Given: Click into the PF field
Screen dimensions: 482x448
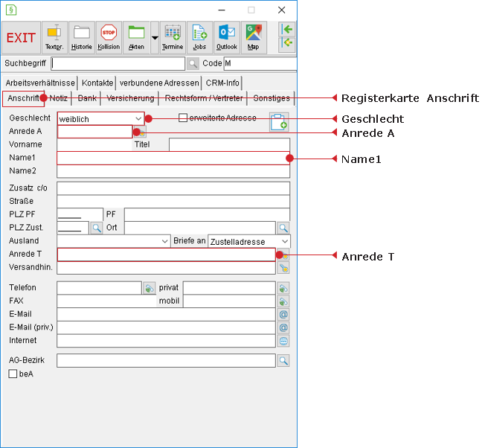Looking at the screenshot, I should [208, 214].
